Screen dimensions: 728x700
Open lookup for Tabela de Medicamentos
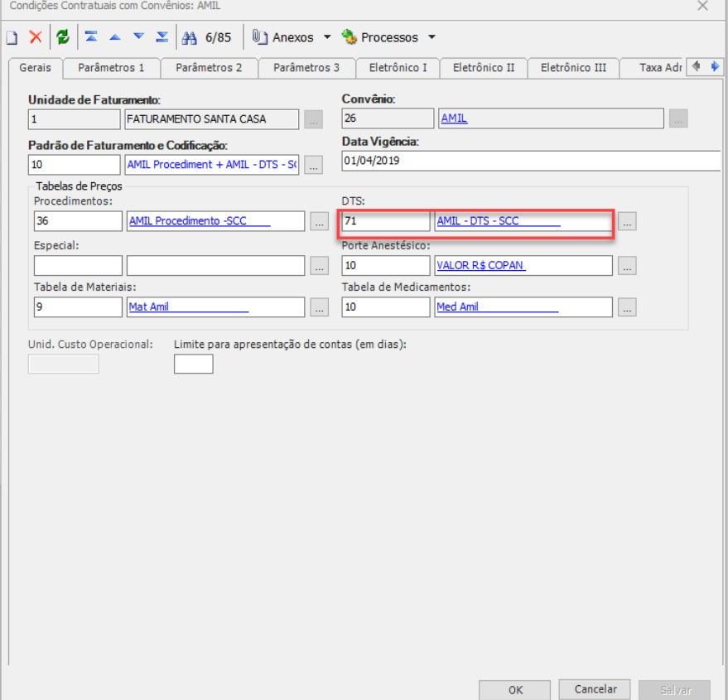click(627, 307)
